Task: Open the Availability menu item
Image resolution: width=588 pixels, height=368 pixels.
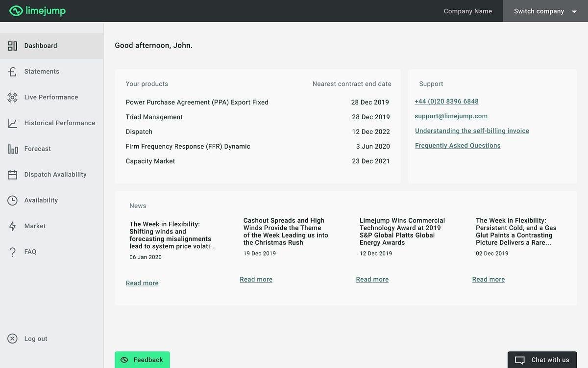Action: click(51, 200)
